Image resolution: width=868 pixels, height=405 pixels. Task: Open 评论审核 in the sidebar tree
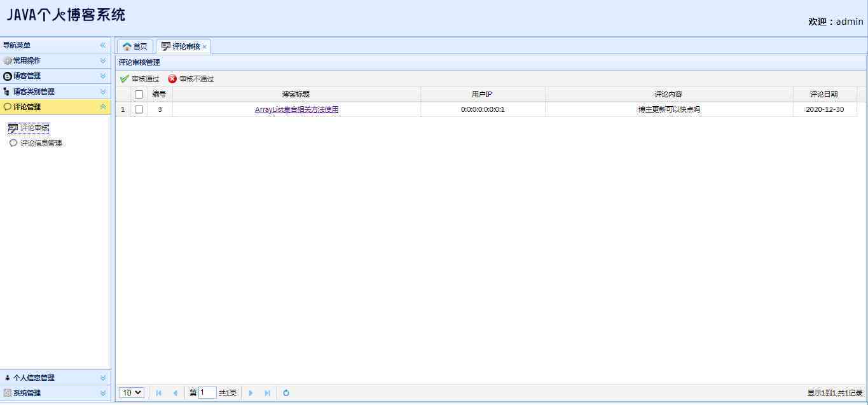34,128
